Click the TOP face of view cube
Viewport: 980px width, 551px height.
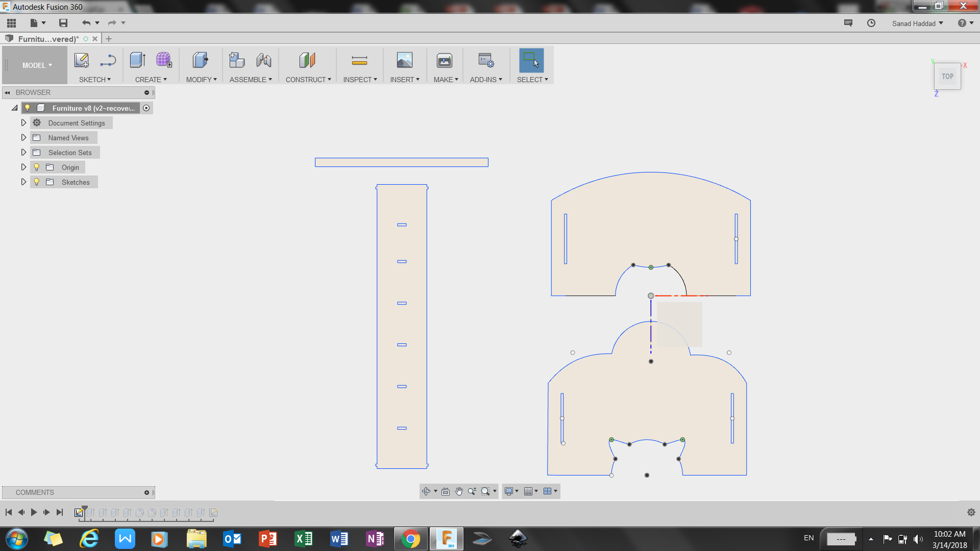[947, 77]
